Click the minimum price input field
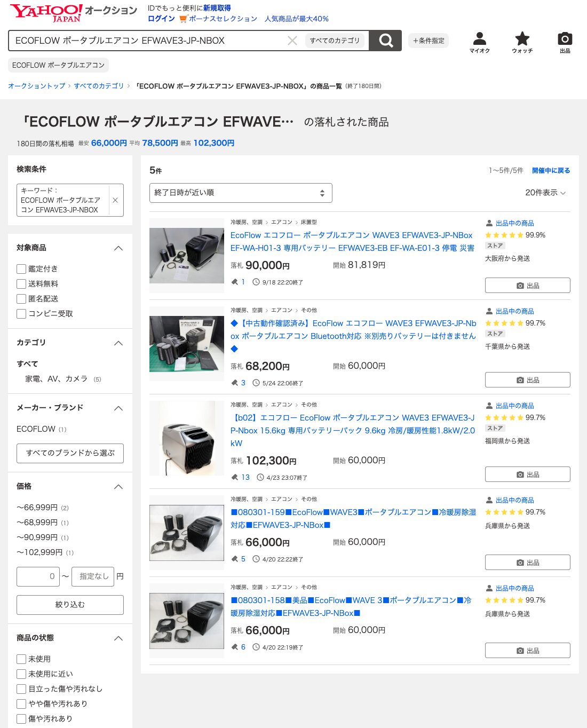The height and width of the screenshot is (728, 587). [38, 576]
